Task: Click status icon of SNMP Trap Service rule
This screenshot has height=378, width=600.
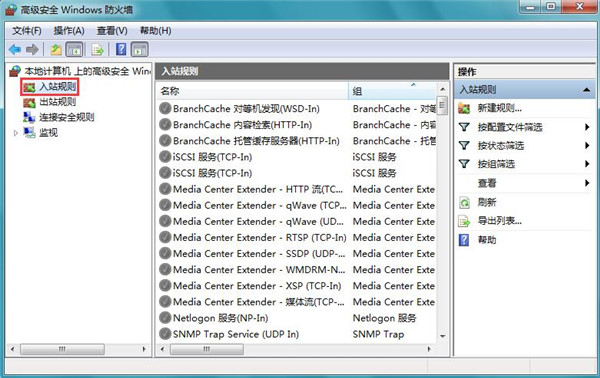Action: click(x=165, y=334)
